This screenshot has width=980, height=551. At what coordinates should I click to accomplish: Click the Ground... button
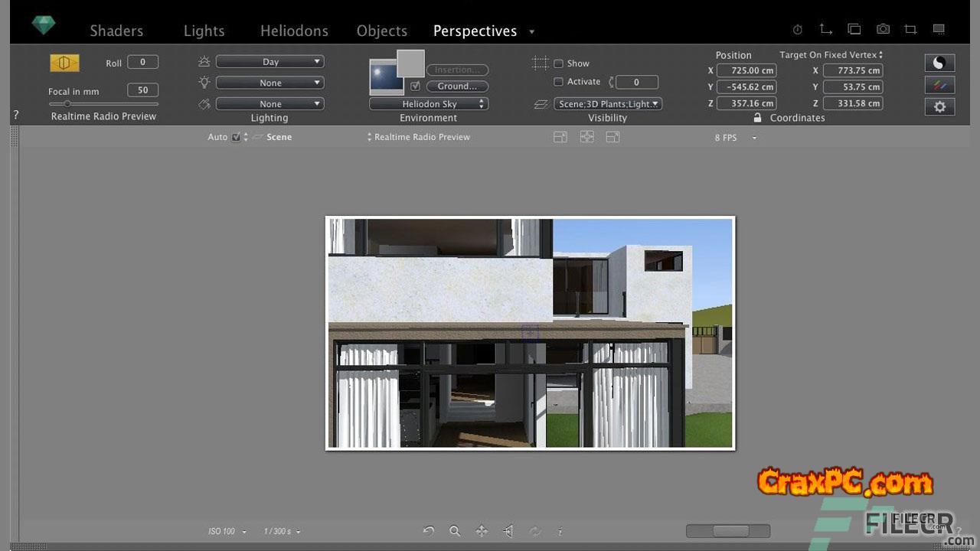click(x=457, y=86)
